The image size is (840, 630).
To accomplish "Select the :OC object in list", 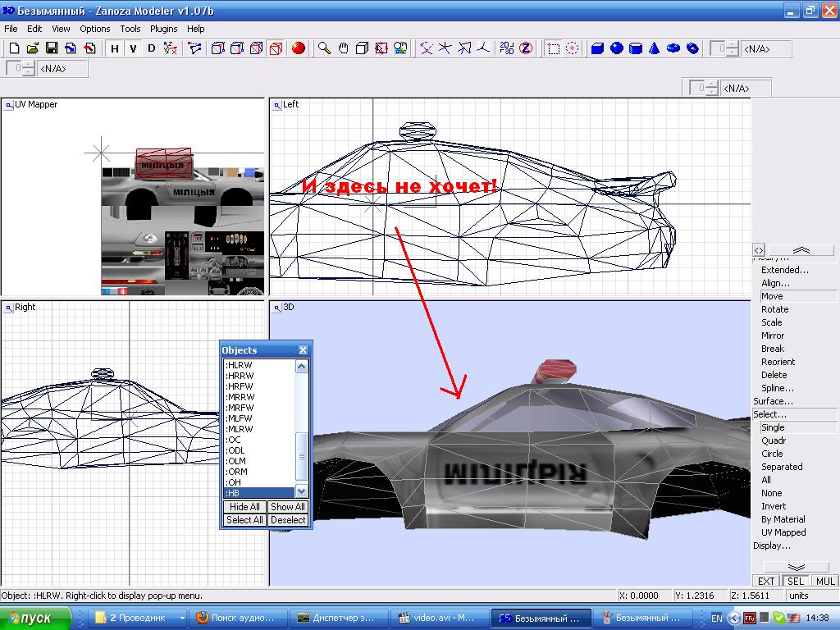I will (259, 440).
